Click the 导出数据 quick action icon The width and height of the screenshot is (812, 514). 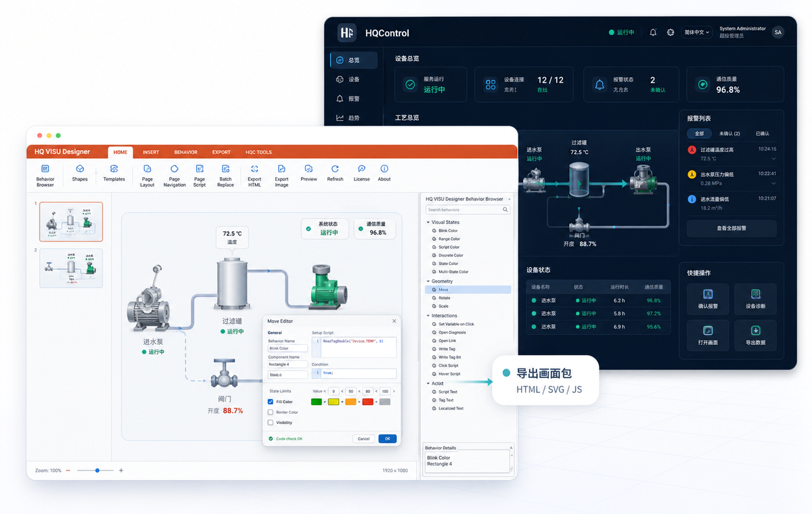point(756,331)
